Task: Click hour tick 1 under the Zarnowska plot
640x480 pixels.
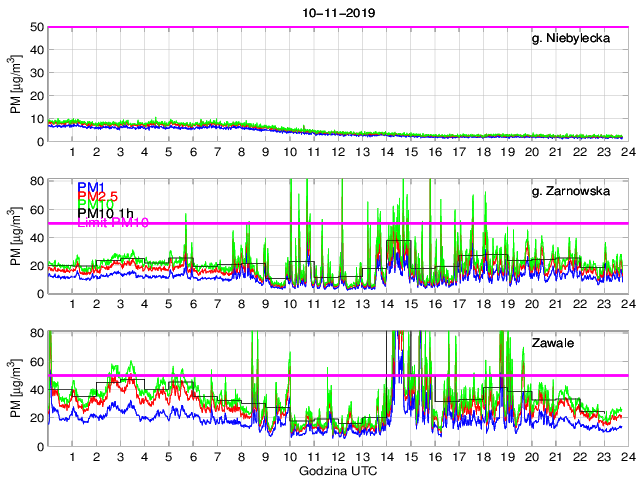Action: click(73, 305)
